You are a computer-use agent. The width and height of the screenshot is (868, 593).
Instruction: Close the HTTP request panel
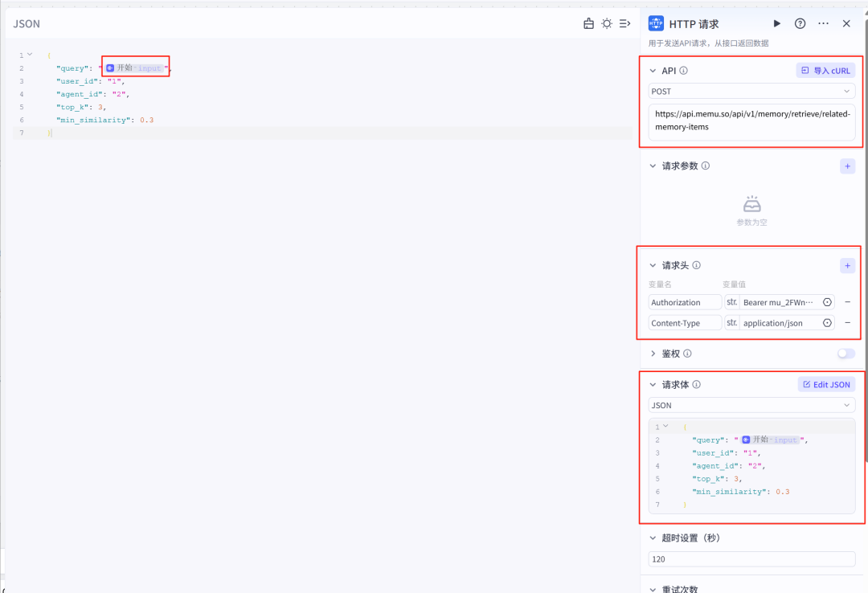(x=846, y=23)
